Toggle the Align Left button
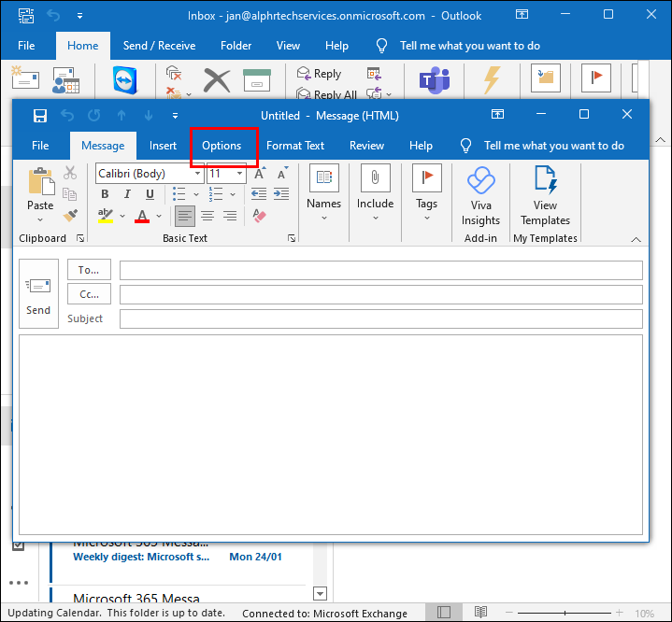672x622 pixels. (185, 216)
